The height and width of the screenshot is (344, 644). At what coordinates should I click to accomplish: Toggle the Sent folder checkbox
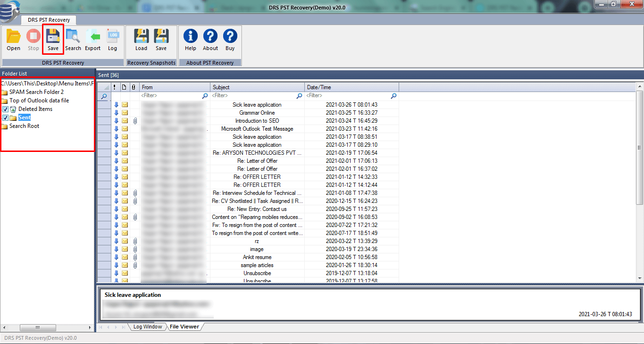click(5, 117)
